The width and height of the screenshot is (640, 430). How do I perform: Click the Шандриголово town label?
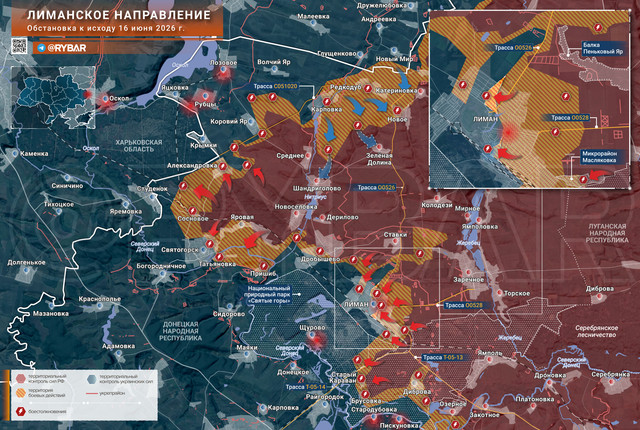click(x=317, y=188)
